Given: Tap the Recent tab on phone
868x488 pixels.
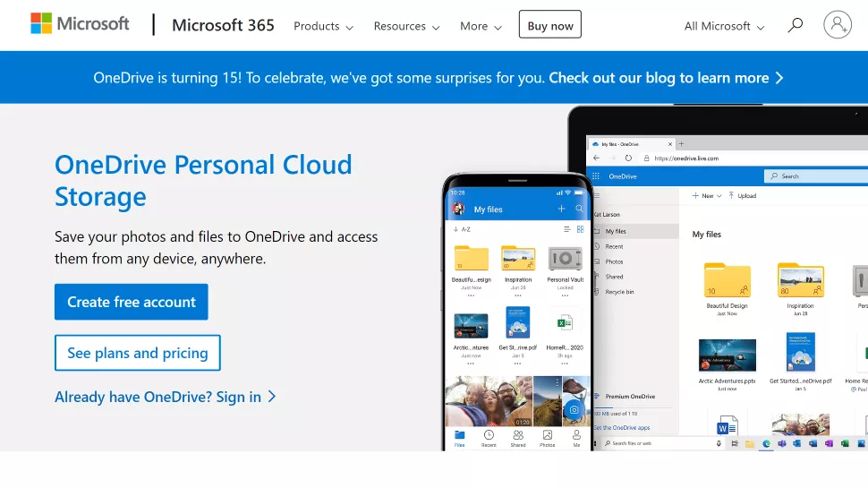Looking at the screenshot, I should point(489,438).
